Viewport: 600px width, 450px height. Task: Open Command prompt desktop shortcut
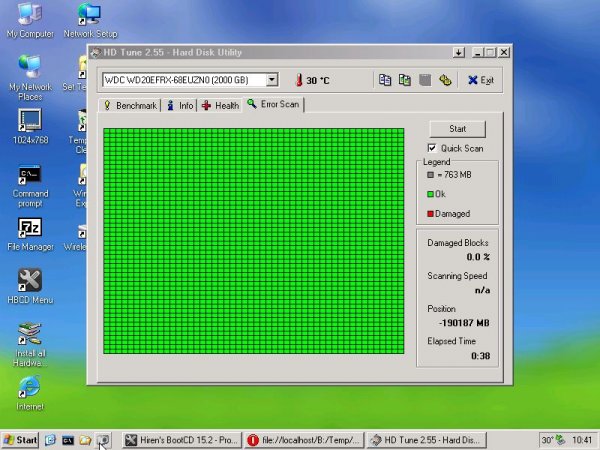coord(30,186)
